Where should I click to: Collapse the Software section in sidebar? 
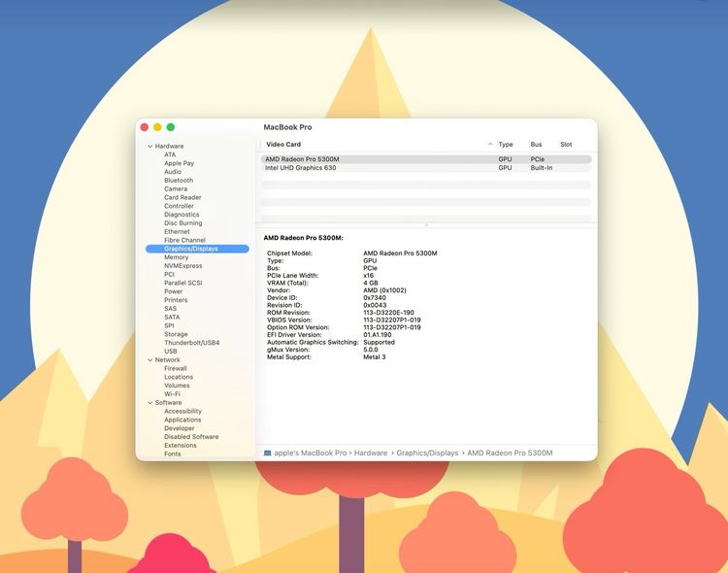[x=150, y=403]
